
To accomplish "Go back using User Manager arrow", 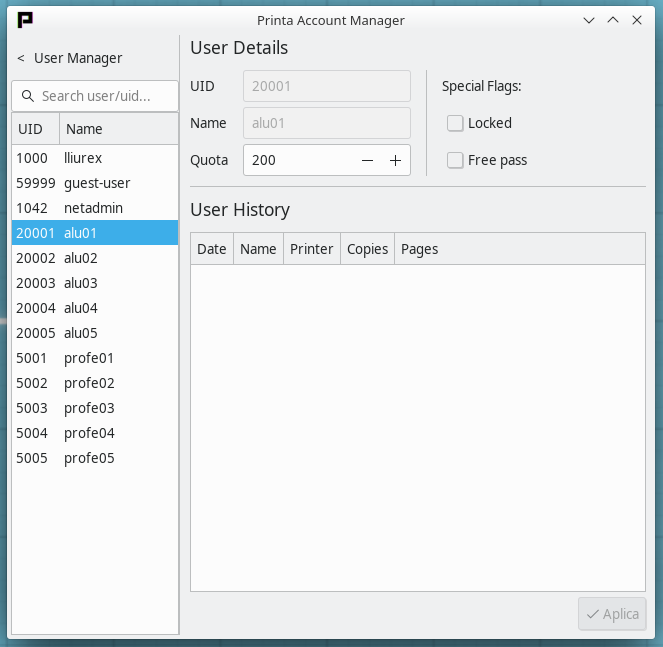I will coord(21,59).
